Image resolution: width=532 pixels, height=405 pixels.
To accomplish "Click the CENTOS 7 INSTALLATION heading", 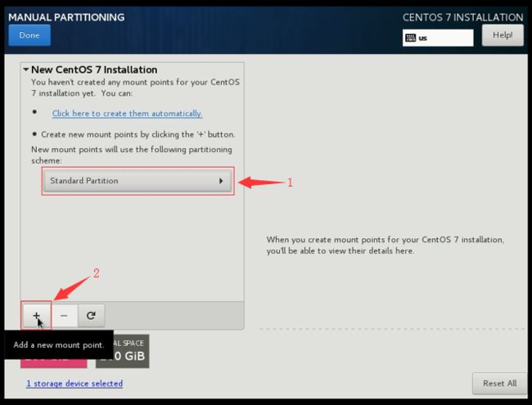I will [462, 17].
